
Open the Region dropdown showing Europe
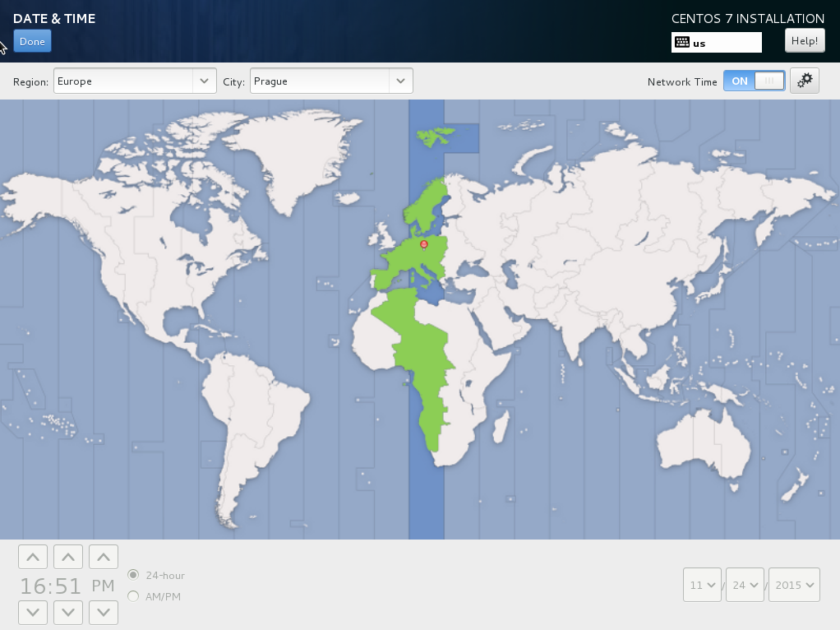135,81
